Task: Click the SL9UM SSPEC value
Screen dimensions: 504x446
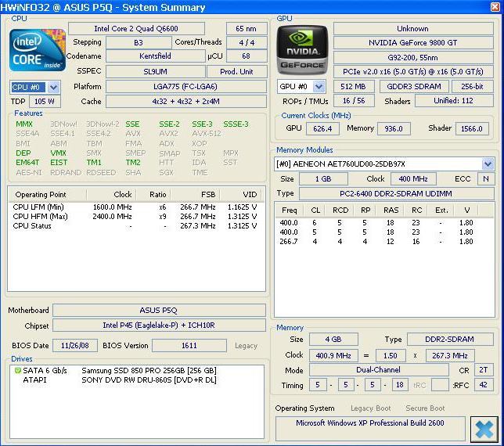Action: click(x=155, y=72)
